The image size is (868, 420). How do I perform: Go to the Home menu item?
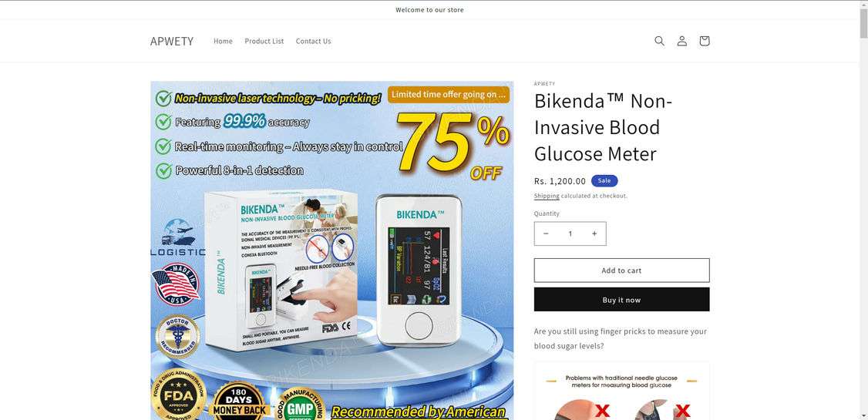[223, 41]
